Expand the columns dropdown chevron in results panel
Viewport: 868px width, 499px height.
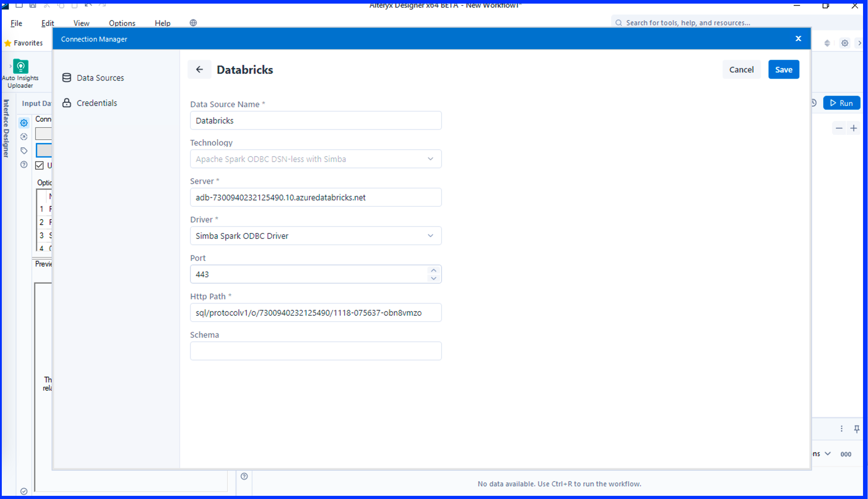click(x=828, y=454)
